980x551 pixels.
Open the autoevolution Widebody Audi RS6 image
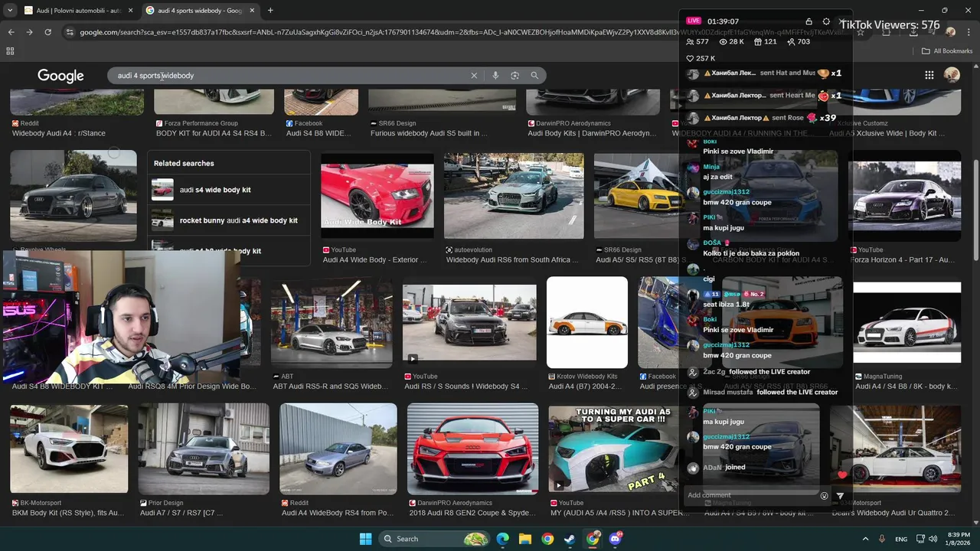tap(514, 196)
